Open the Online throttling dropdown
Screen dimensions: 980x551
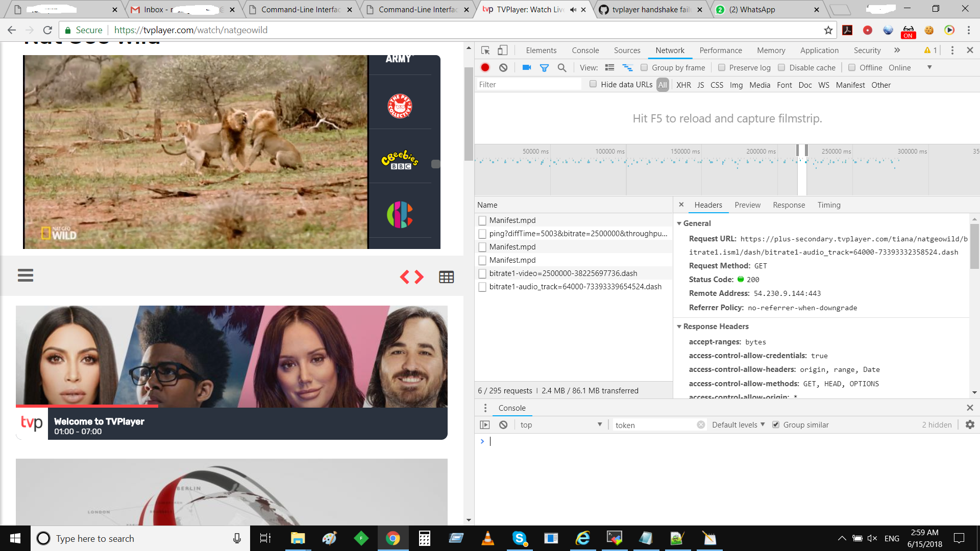click(x=911, y=67)
